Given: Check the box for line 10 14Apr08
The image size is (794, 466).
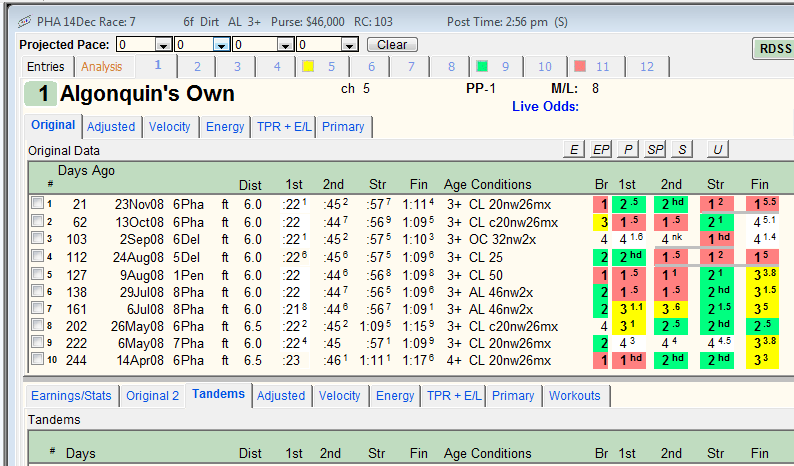Looking at the screenshot, I should pyautogui.click(x=37, y=359).
